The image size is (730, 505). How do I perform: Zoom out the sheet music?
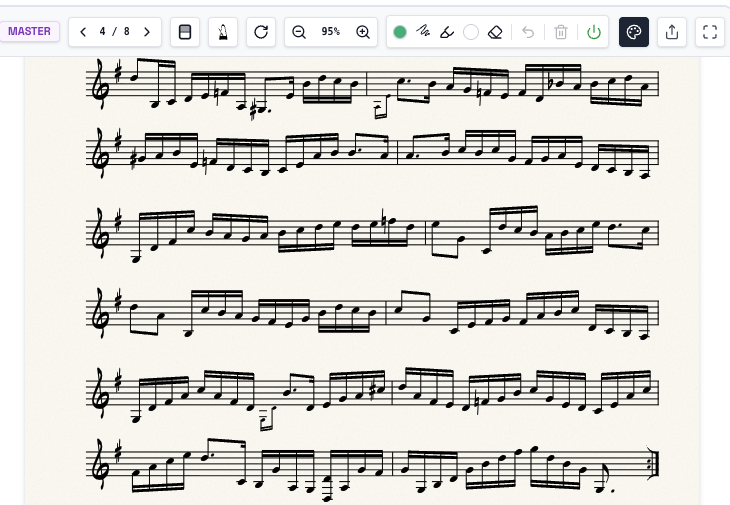pyautogui.click(x=298, y=32)
